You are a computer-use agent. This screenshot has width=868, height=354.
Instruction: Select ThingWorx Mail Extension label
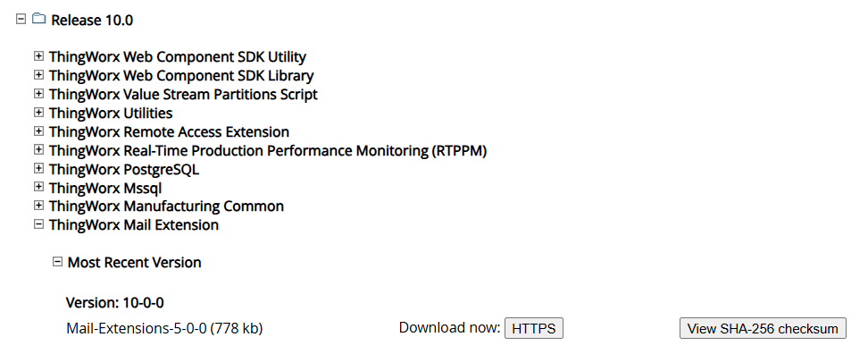coord(133,225)
